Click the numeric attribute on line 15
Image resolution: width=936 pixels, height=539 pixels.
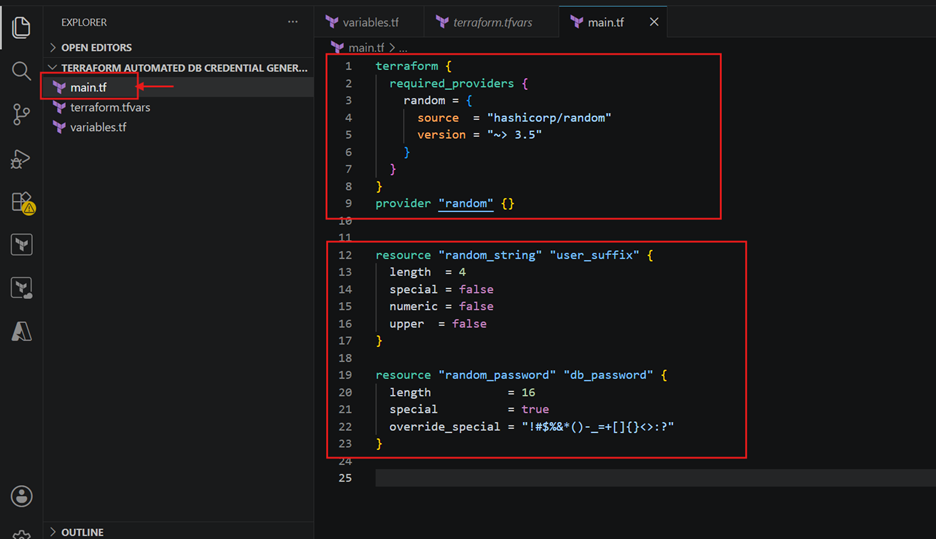coord(413,306)
